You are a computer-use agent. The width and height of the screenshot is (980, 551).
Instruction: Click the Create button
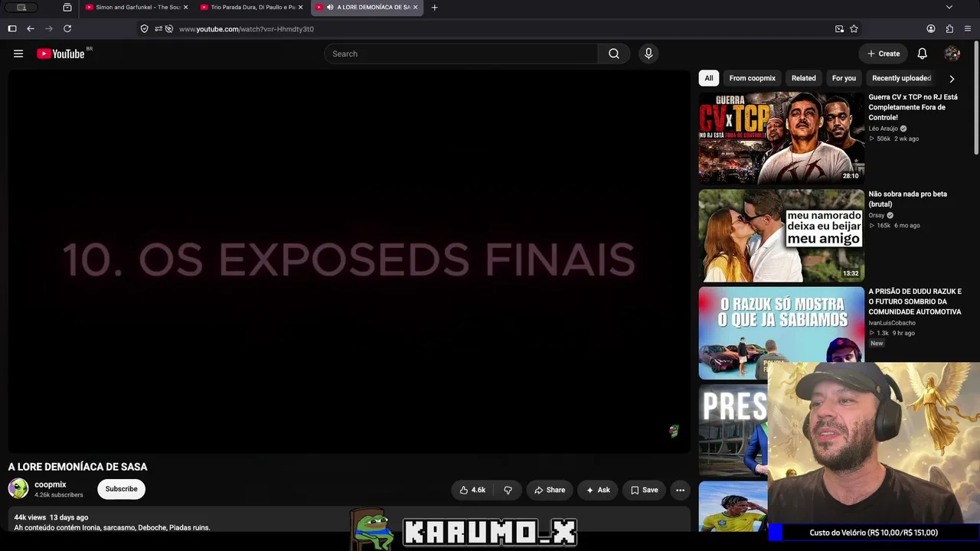coord(884,54)
